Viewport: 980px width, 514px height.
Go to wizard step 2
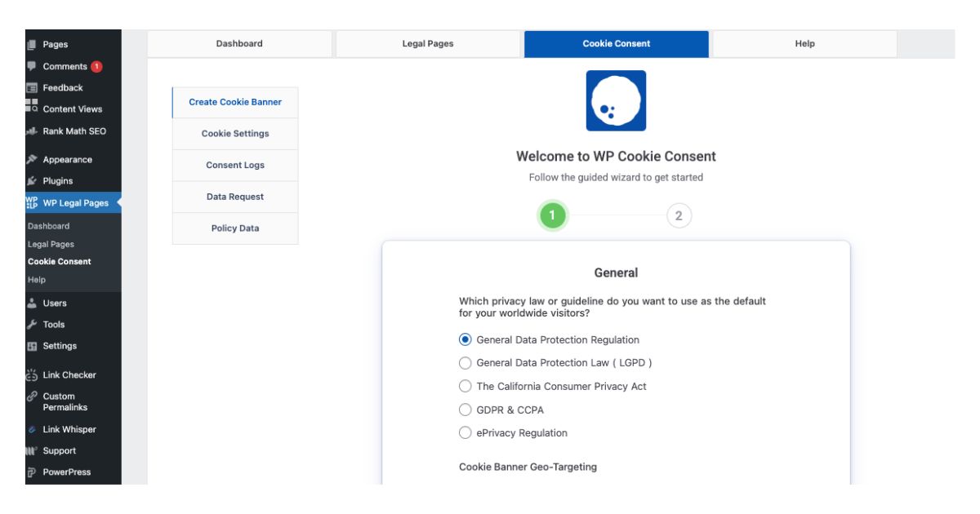tap(679, 216)
